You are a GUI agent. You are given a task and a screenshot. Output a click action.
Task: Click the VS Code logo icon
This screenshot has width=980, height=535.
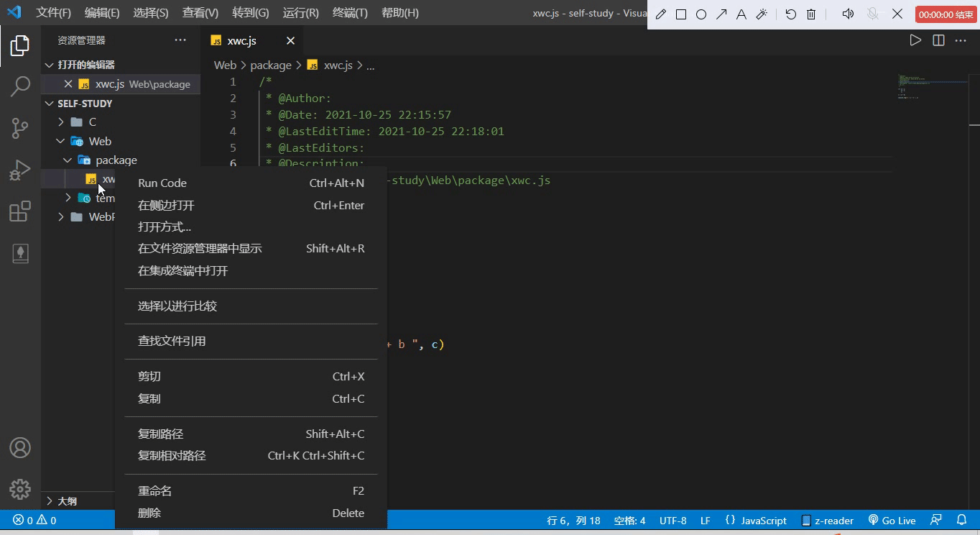point(14,12)
